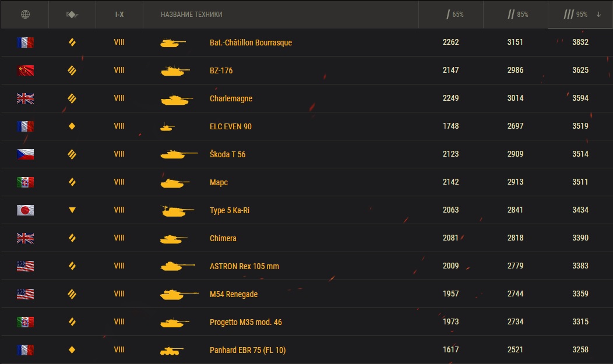Click the globe nation filter header icon

[24, 14]
